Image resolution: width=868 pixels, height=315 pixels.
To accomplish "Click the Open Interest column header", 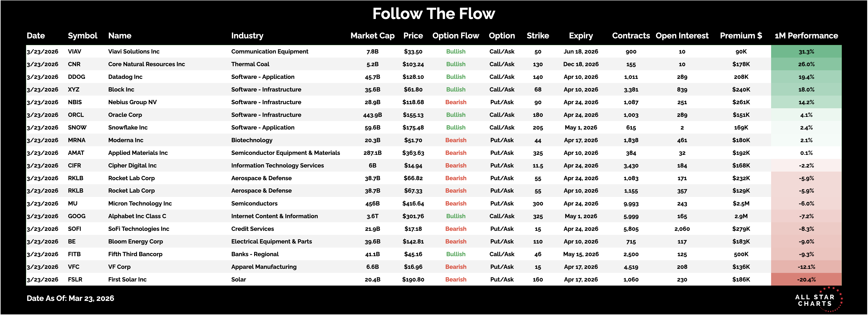I will click(682, 36).
